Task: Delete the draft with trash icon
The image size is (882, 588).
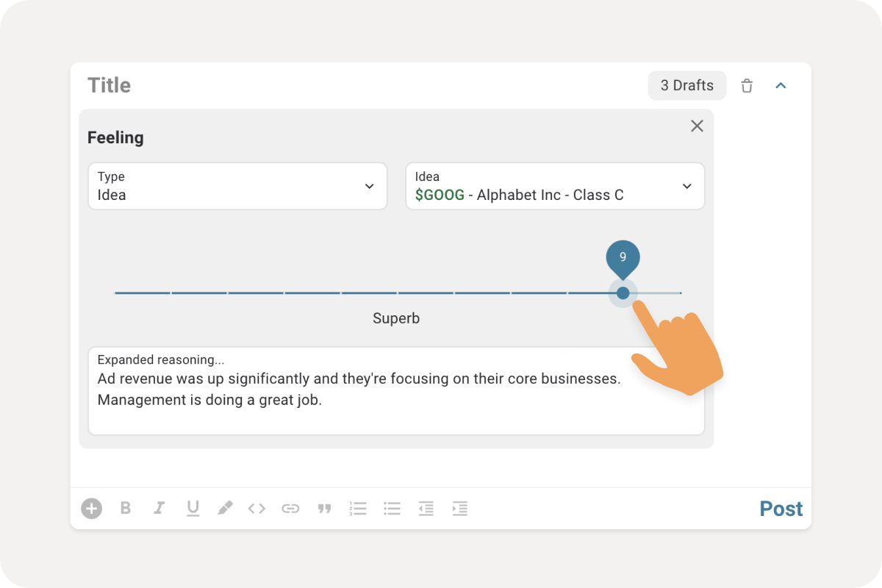Action: 747,85
